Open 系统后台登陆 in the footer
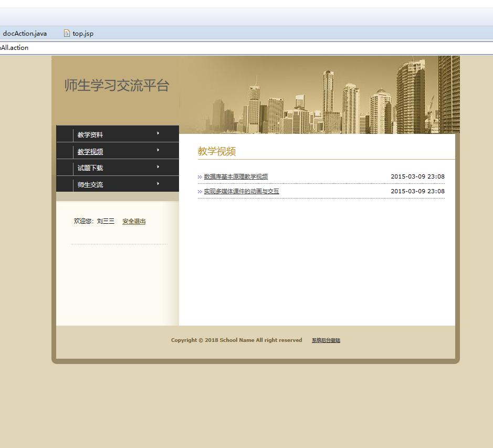Viewport: 493px width, 448px height. (x=325, y=340)
